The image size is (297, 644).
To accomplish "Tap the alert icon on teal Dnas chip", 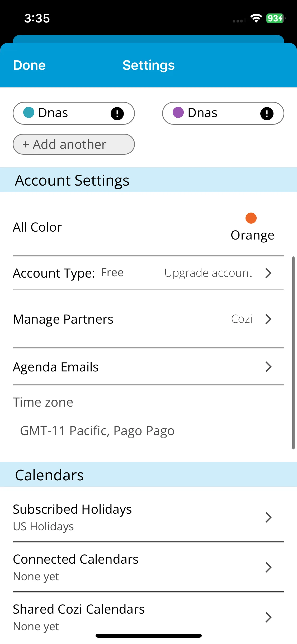I will pos(117,114).
